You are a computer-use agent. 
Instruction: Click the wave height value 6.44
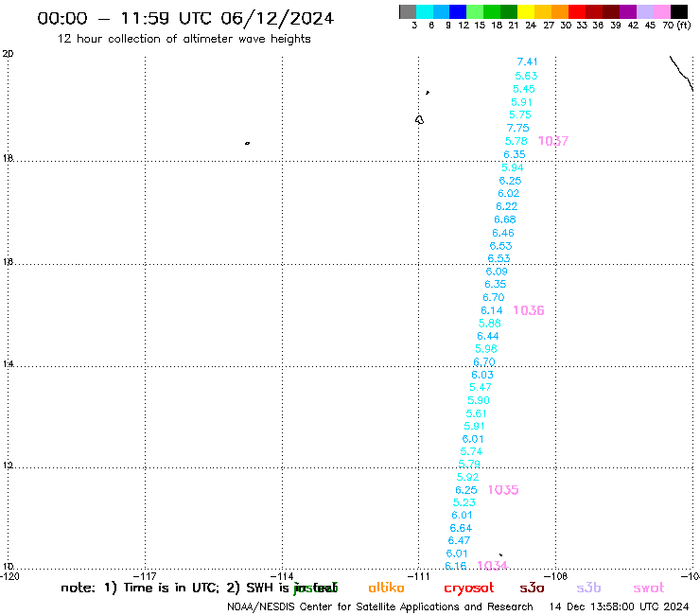coord(487,336)
